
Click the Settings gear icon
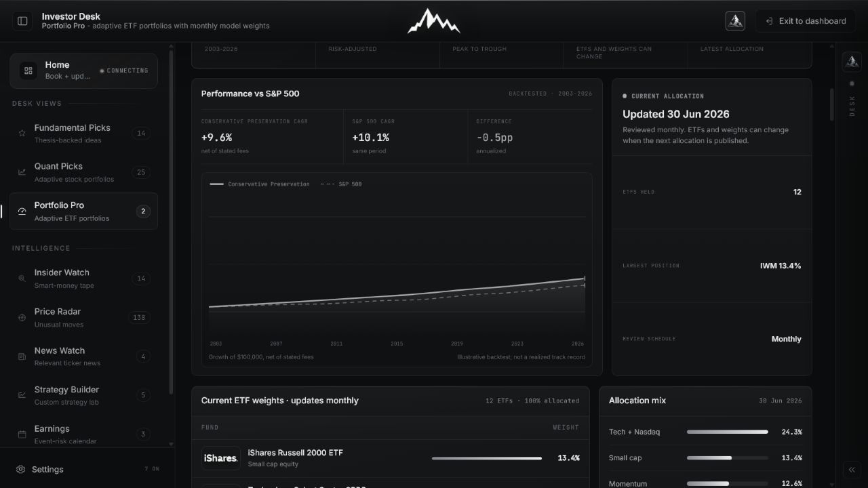21,469
